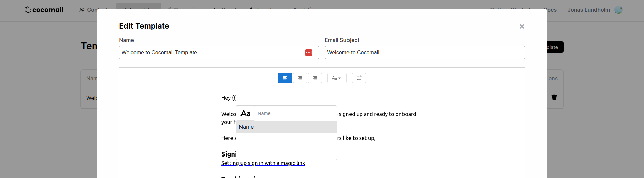The image size is (644, 178).
Task: Select the align left button
Action: (285, 78)
